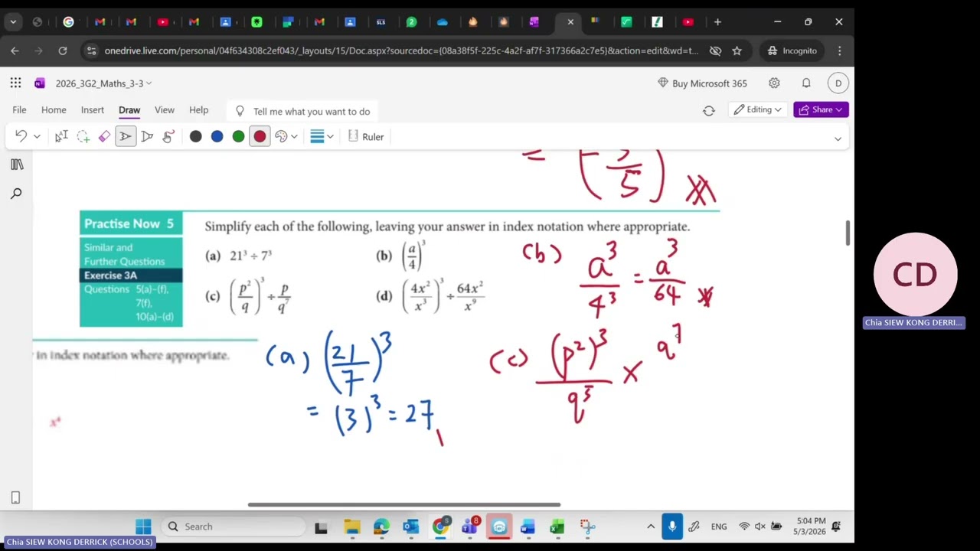
Task: Pick the Eraser tool
Action: (104, 136)
